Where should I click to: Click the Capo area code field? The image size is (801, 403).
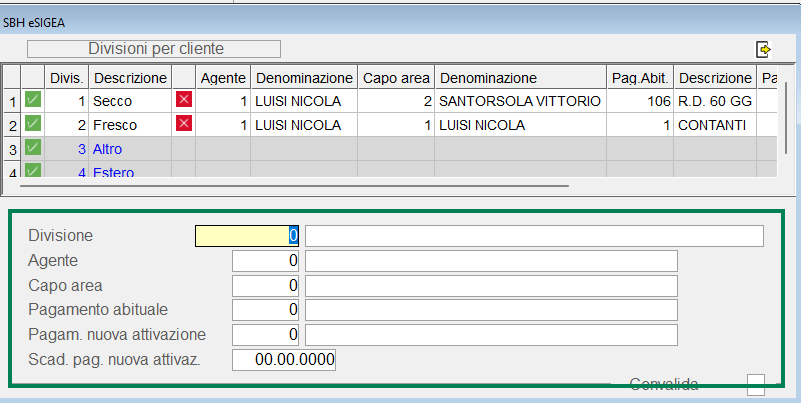pyautogui.click(x=266, y=285)
